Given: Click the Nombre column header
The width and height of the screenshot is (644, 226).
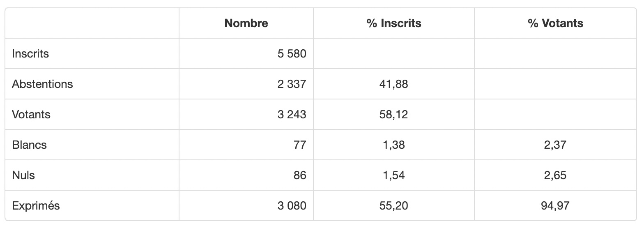Looking at the screenshot, I should click(246, 23).
